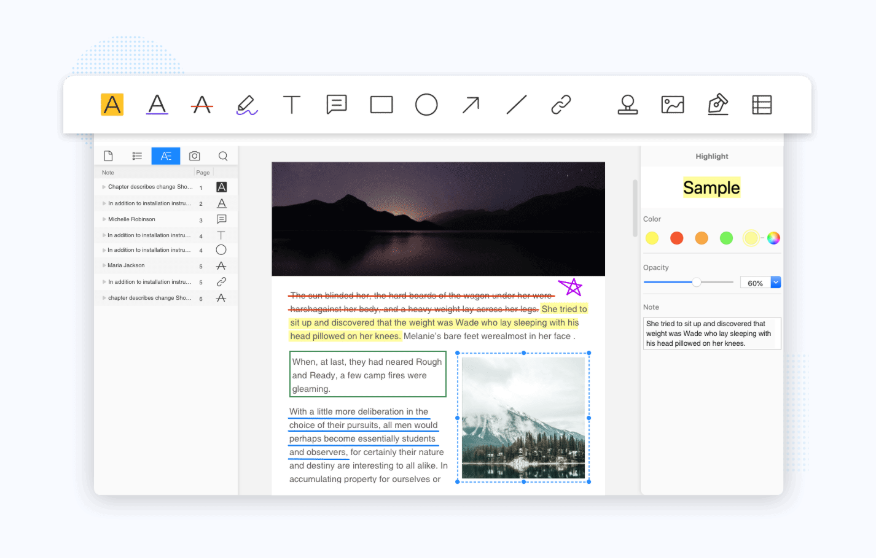
Task: Expand the page 2 installation note
Action: [x=104, y=203]
